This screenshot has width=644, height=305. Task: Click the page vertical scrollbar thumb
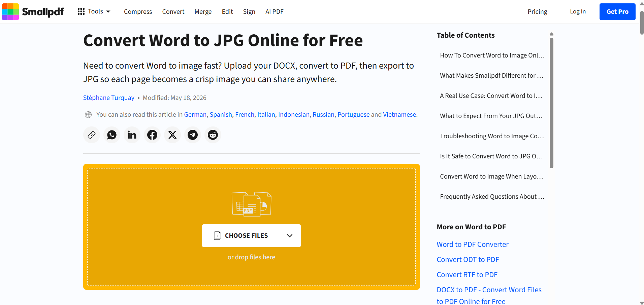click(642, 23)
